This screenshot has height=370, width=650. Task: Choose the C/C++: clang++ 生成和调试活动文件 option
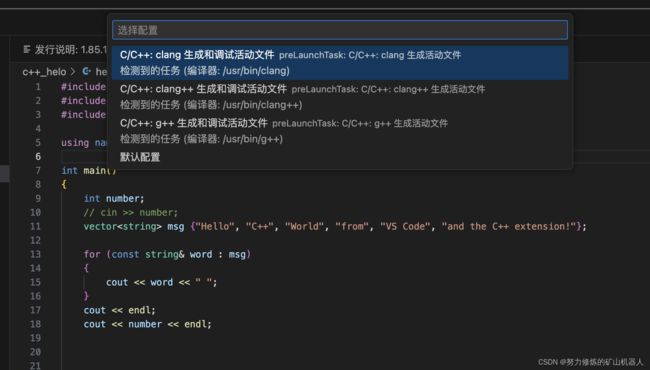[x=340, y=97]
